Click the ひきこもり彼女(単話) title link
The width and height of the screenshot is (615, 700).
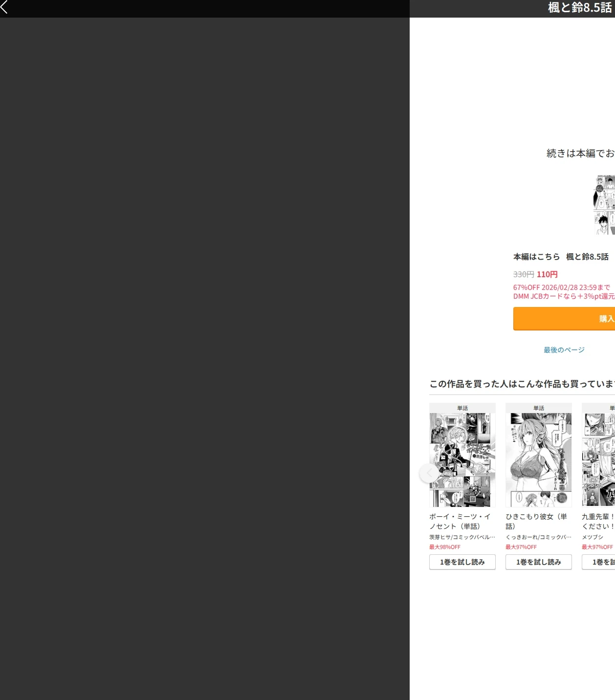pyautogui.click(x=536, y=521)
